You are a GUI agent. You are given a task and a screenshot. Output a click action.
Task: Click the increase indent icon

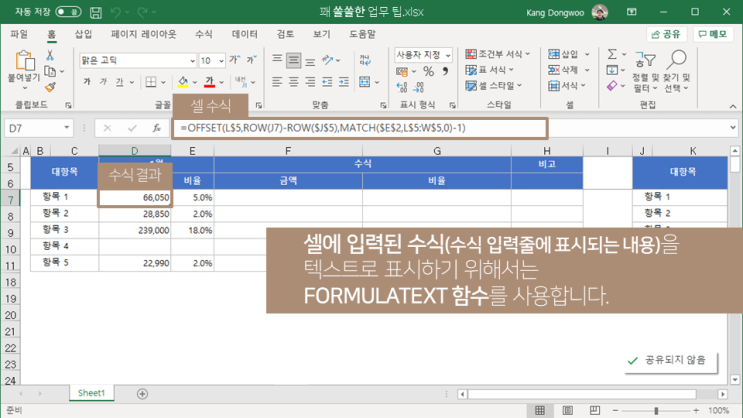(344, 82)
